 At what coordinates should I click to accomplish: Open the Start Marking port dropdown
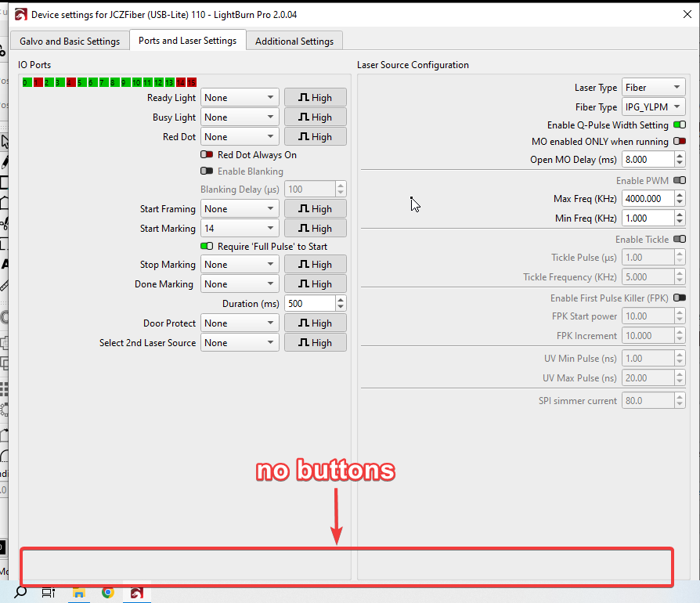pyautogui.click(x=240, y=229)
